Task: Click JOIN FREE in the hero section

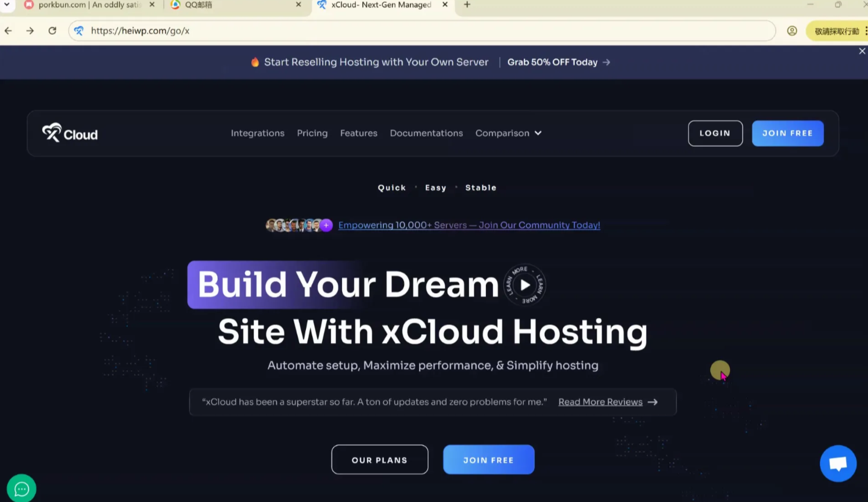Action: [488, 460]
